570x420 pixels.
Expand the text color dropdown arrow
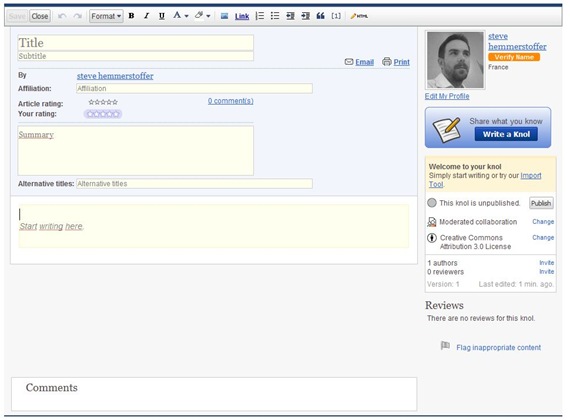coord(186,16)
